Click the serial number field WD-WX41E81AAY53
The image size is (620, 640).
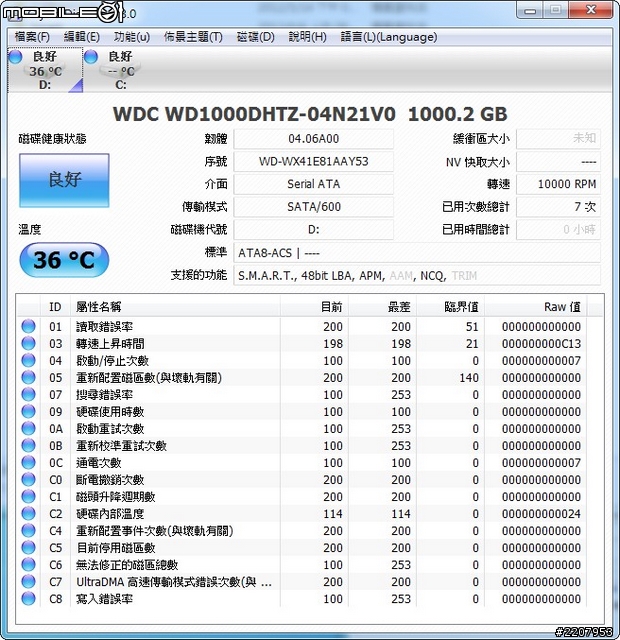(313, 162)
